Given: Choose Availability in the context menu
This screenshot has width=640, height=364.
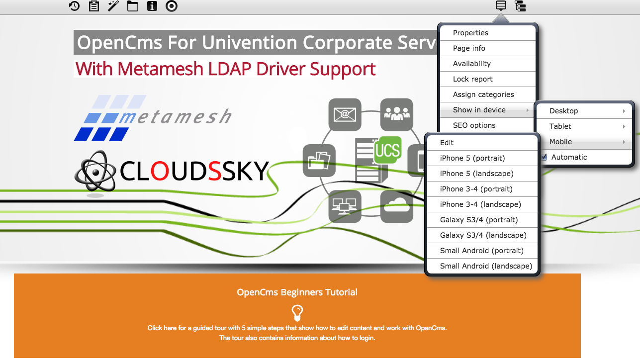Looking at the screenshot, I should pos(487,64).
